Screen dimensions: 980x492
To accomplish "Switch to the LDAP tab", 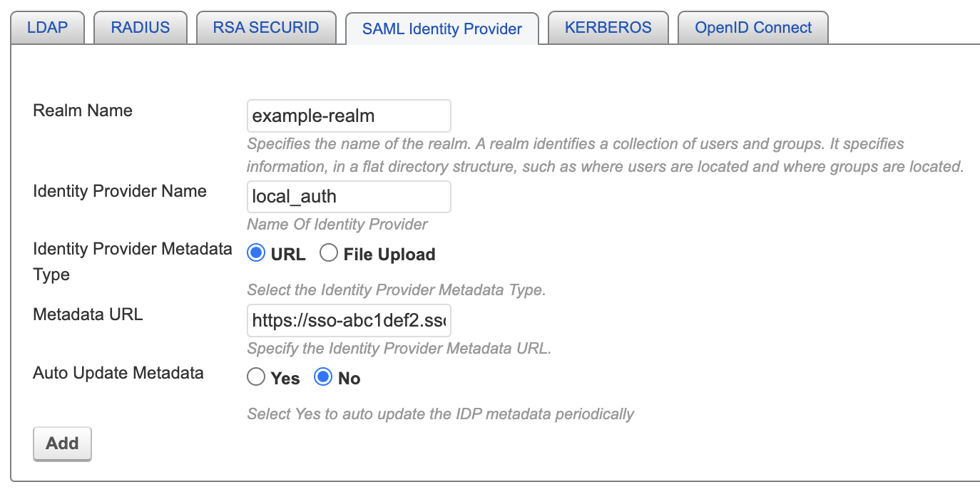I will click(47, 28).
